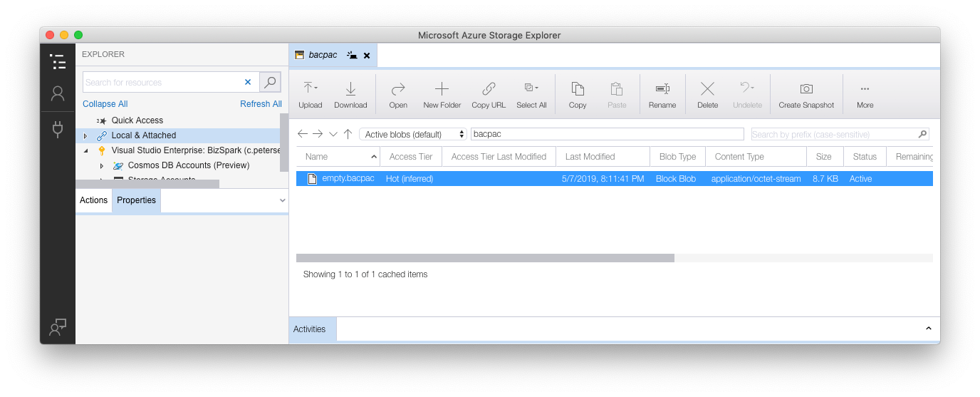Create a New Folder
The height and width of the screenshot is (397, 980).
pyautogui.click(x=442, y=88)
